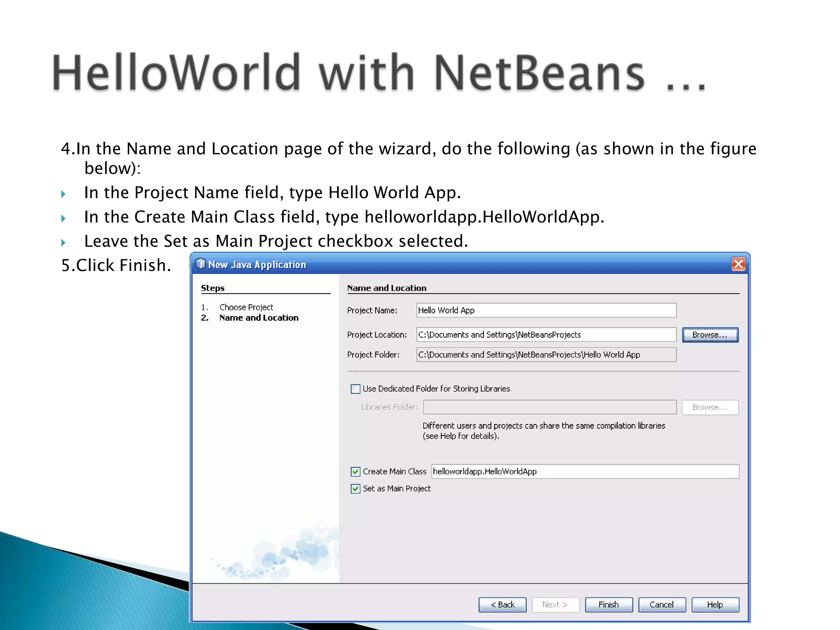
Task: Click the New Java Application title text
Action: pos(257,265)
